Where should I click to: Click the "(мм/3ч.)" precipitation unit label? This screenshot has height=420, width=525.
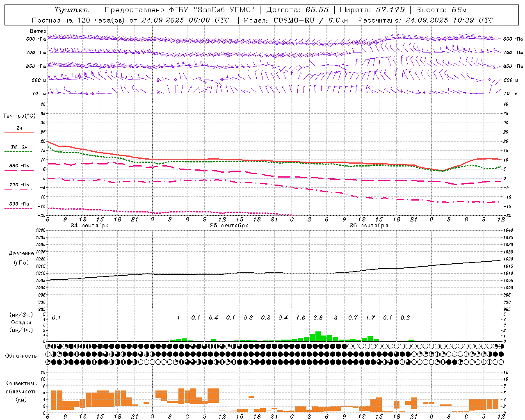point(21,315)
